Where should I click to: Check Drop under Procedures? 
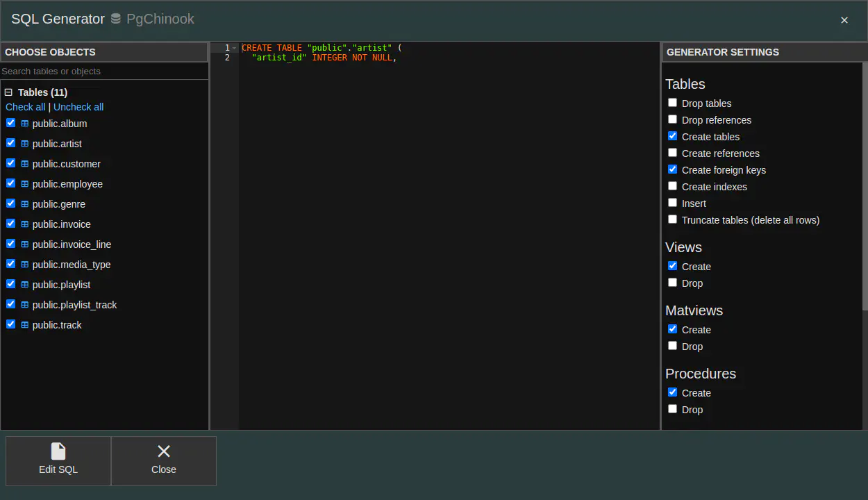[x=672, y=409]
